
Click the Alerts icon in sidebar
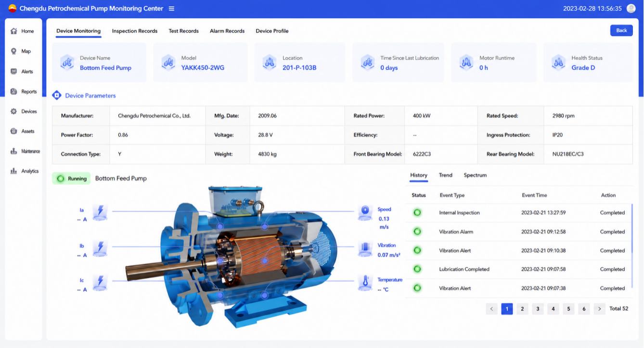13,72
